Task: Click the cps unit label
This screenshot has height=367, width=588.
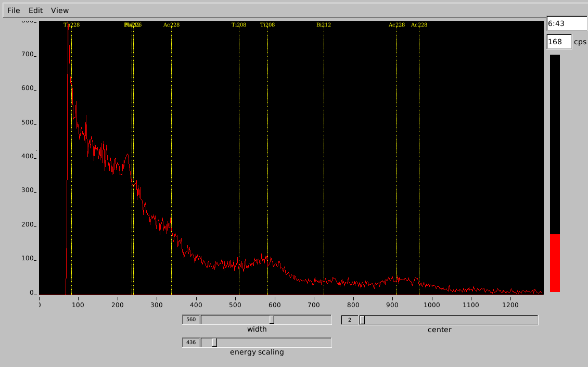Action: (x=580, y=42)
